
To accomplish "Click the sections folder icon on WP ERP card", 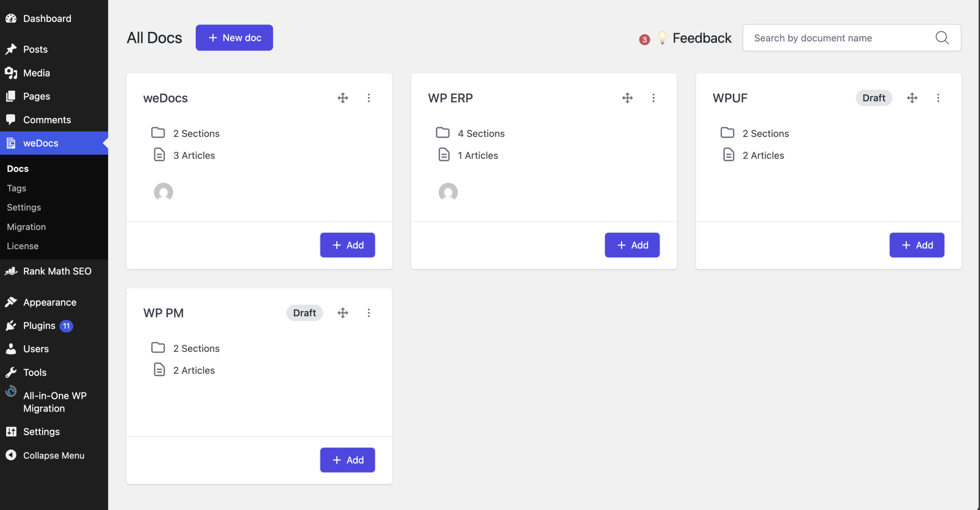I will click(443, 132).
